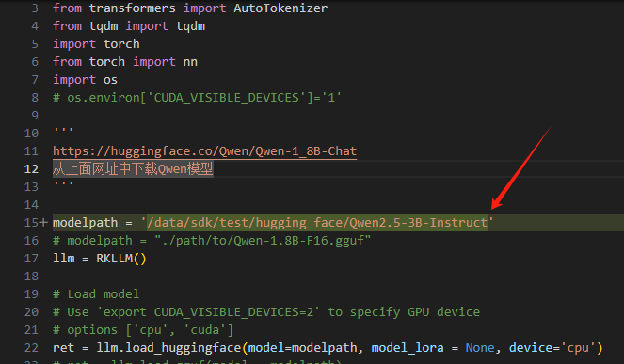Click the 'llm.load_huggingface' call on line 22
The width and height of the screenshot is (624, 364).
(x=168, y=348)
